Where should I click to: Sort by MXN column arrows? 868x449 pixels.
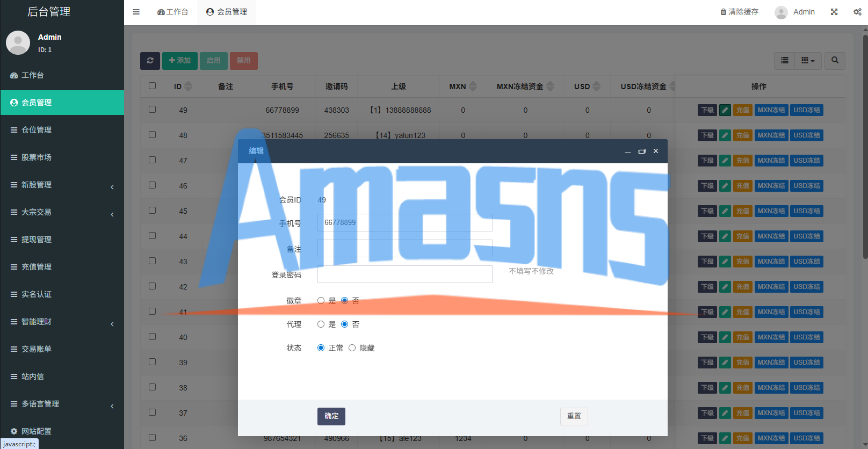(473, 86)
